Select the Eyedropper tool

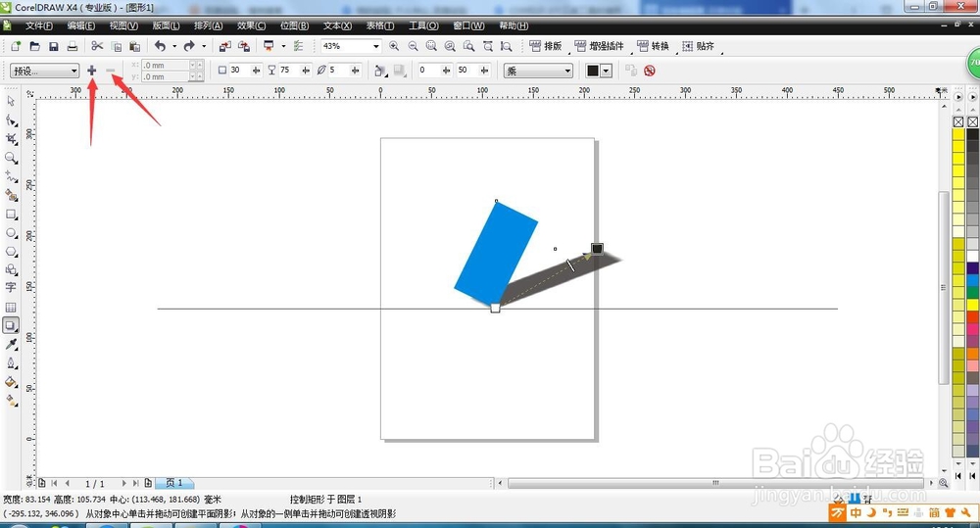11,344
